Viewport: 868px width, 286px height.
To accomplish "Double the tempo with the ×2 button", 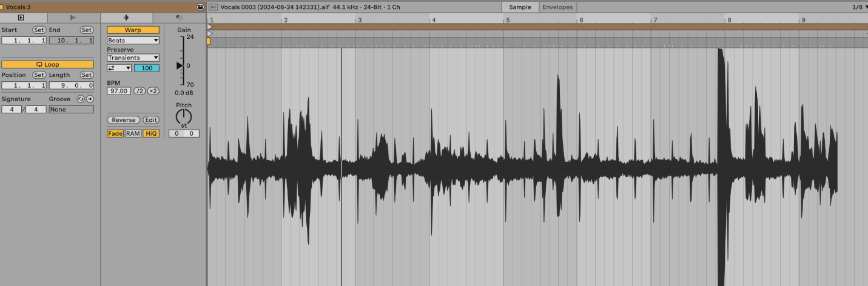I will tap(153, 91).
